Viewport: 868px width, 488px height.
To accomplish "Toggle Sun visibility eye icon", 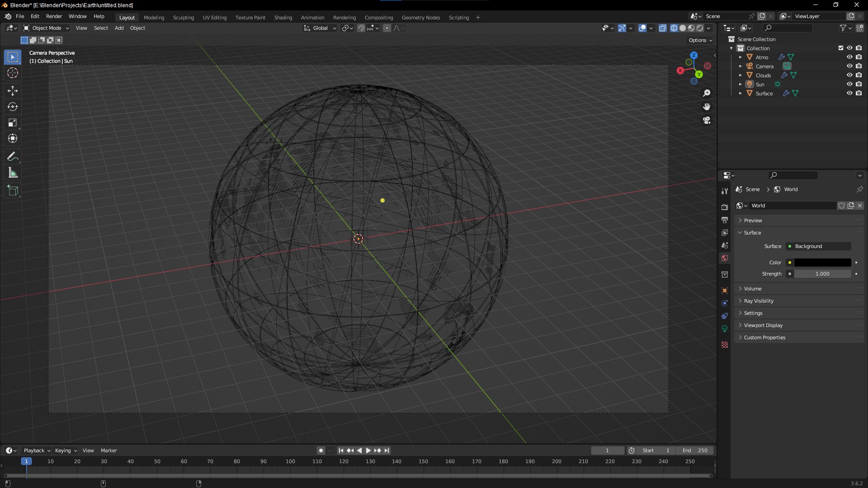I will coord(849,84).
